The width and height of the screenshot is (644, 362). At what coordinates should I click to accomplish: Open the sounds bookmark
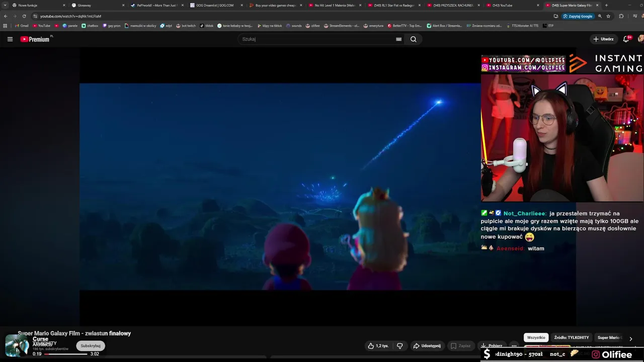(x=294, y=26)
